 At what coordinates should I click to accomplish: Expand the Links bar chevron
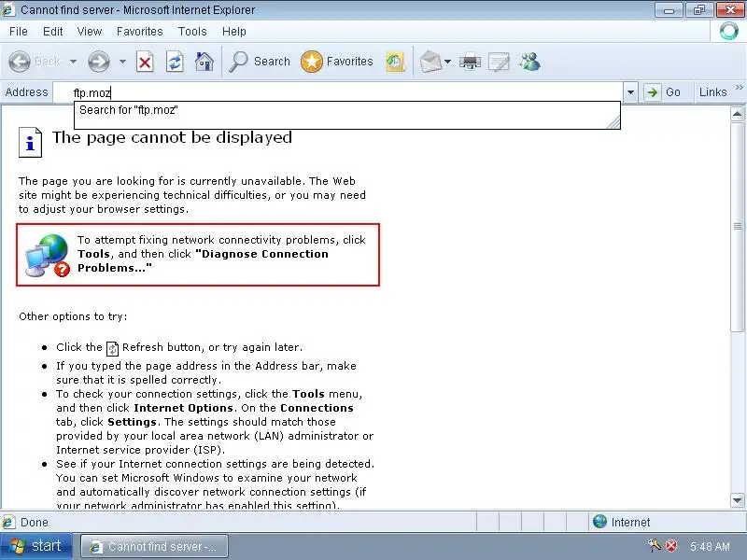pos(739,88)
